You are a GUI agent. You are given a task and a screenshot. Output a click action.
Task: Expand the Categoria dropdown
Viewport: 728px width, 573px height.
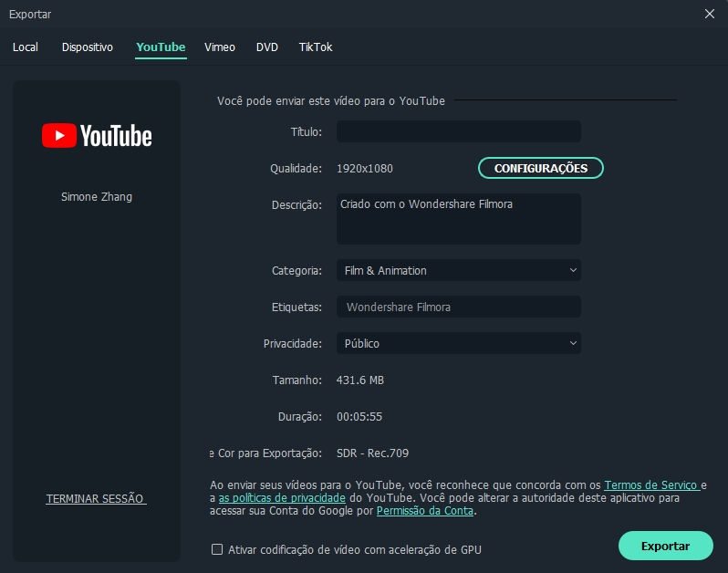[x=458, y=270]
